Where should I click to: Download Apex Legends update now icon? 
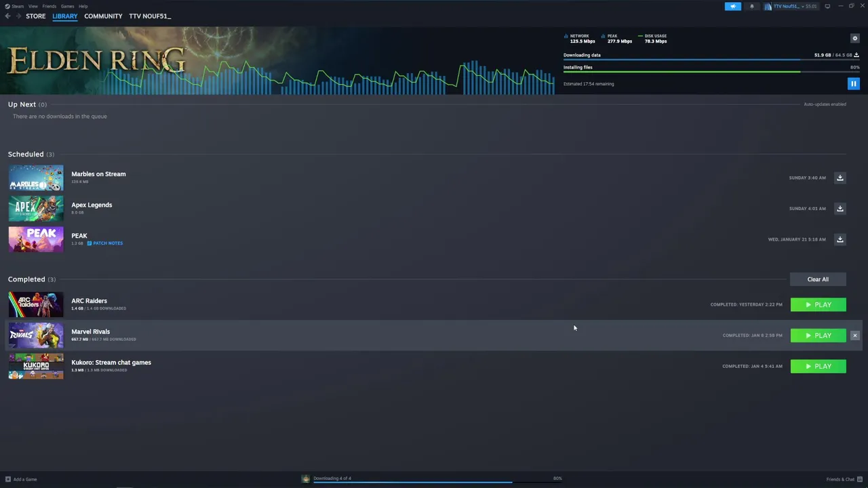point(840,209)
